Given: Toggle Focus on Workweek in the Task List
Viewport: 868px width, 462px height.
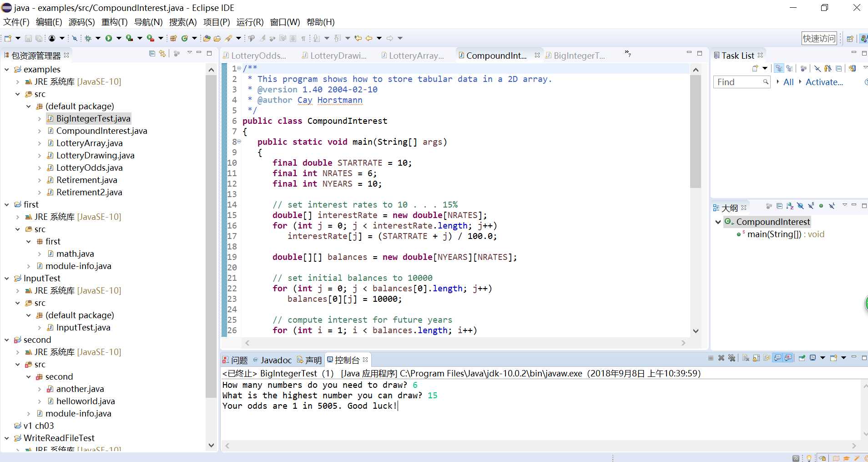Looking at the screenshot, I should 804,68.
